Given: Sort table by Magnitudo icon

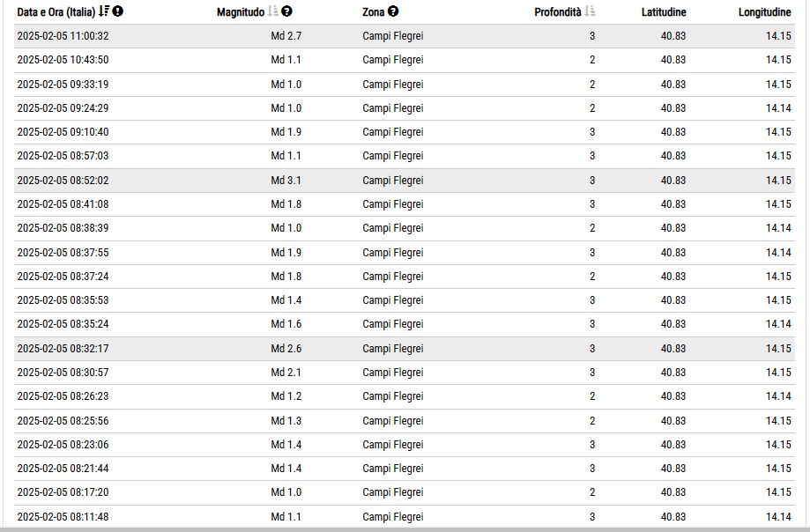Looking at the screenshot, I should coord(273,11).
